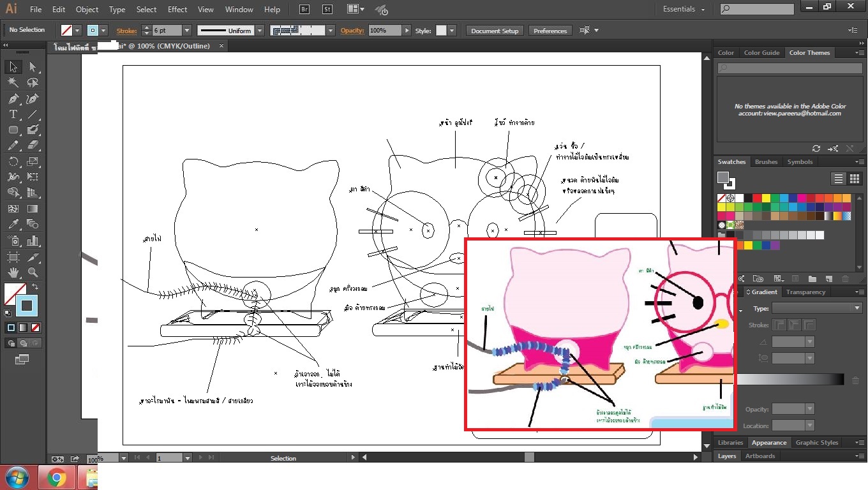Toggle None fill mode button in toolbox
This screenshot has width=868, height=490.
click(x=36, y=327)
